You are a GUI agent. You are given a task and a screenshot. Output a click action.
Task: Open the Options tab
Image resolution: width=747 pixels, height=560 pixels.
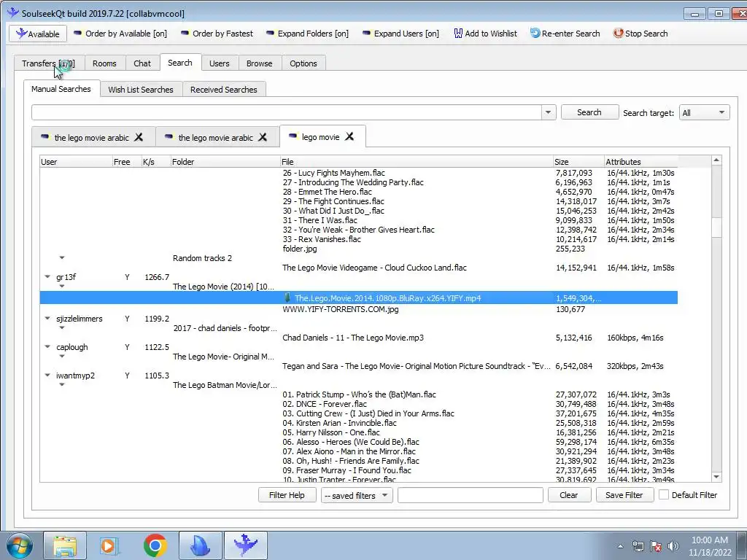[x=303, y=63]
